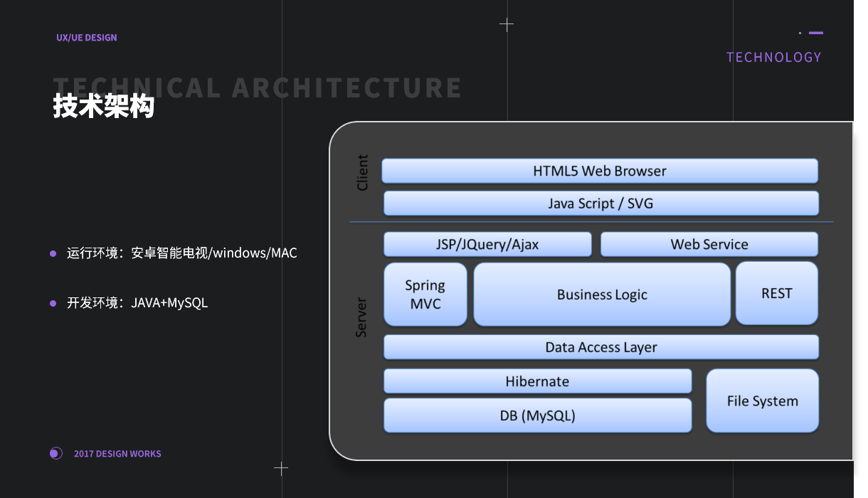The width and height of the screenshot is (868, 498).
Task: Click the vertical Server label
Action: tap(361, 317)
